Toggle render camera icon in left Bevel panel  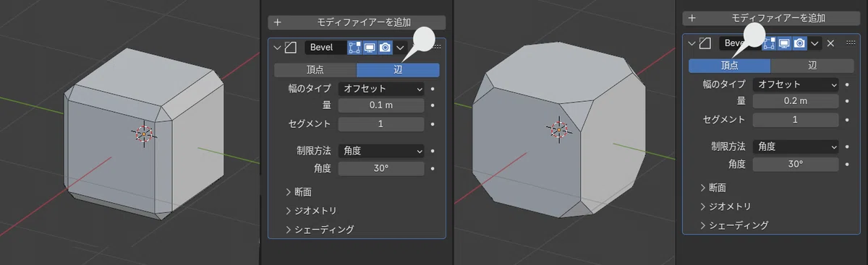coord(385,48)
